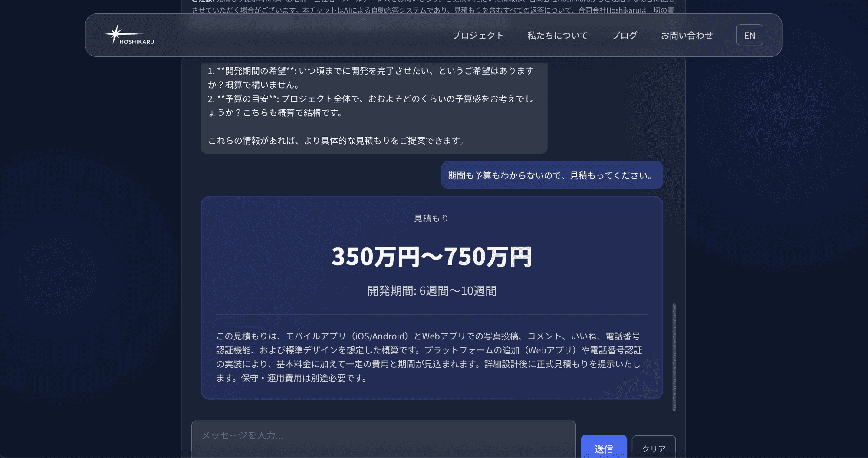Click the Hoshikaru star logo
This screenshot has width=868, height=458.
pos(129,35)
